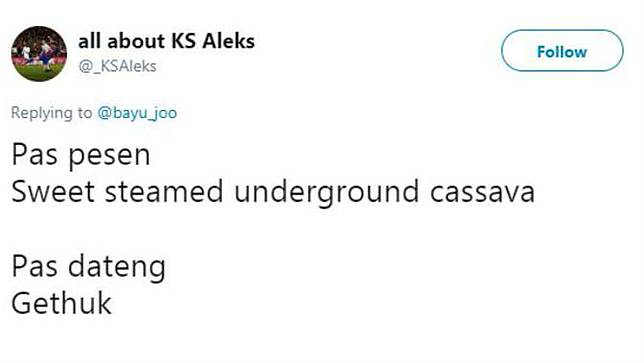Click the word "dateng" in the tweet
The width and height of the screenshot is (644, 363).
117,268
